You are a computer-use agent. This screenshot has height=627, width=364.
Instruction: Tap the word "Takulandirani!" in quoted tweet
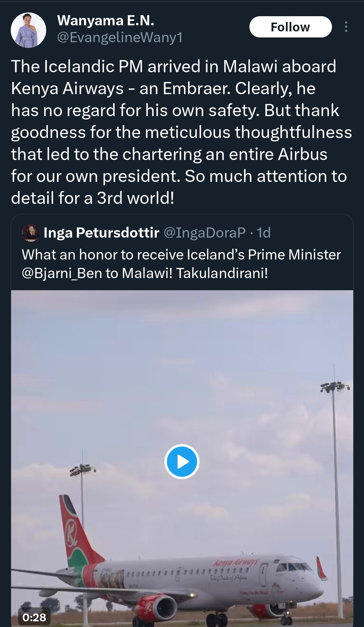pyautogui.click(x=222, y=273)
